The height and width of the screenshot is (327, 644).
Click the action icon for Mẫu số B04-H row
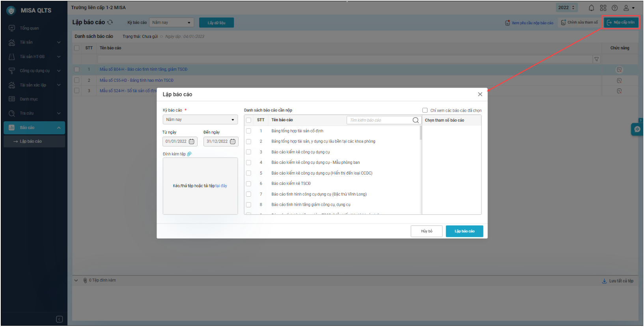619,70
